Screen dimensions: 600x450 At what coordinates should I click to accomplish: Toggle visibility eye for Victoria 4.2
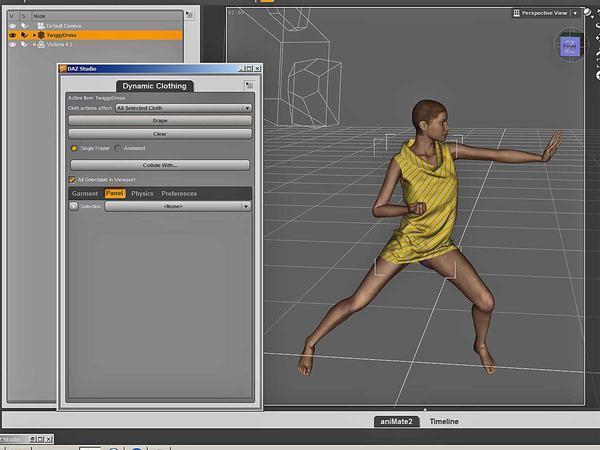13,44
